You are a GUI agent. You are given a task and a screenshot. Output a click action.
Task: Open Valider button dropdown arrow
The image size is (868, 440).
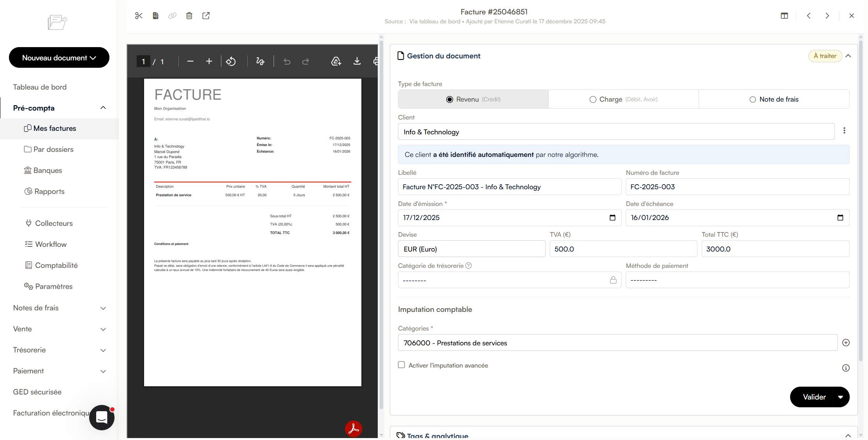point(841,397)
